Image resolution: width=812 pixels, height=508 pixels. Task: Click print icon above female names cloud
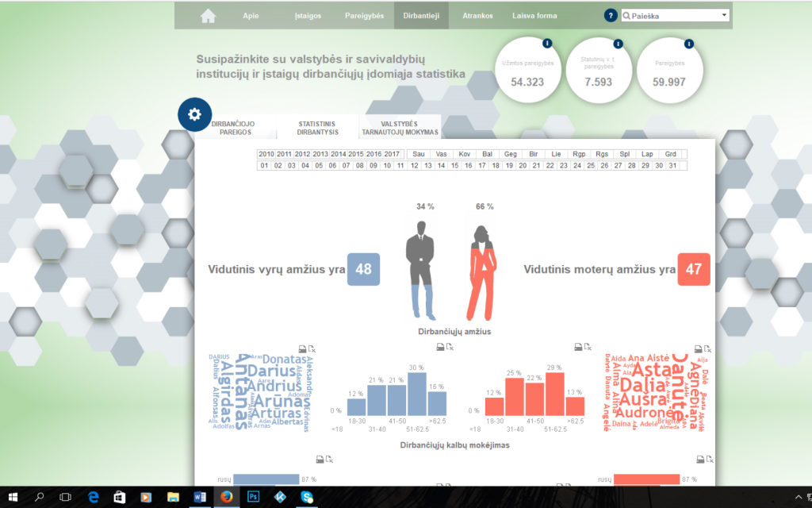(697, 348)
